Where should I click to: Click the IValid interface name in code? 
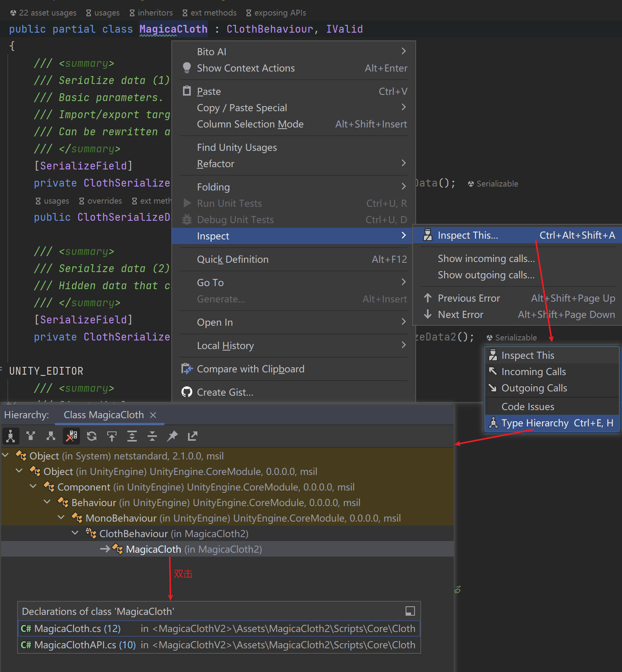click(344, 29)
